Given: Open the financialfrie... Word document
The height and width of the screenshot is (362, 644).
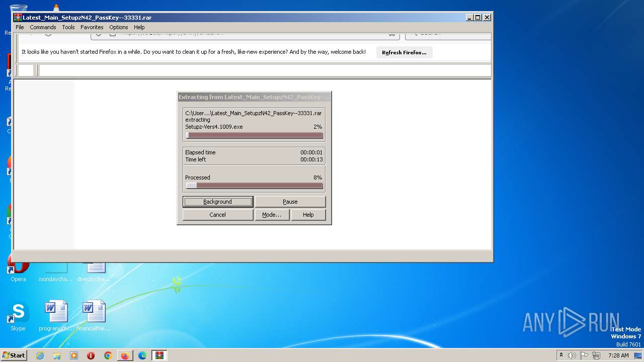Looking at the screenshot, I should tap(94, 317).
